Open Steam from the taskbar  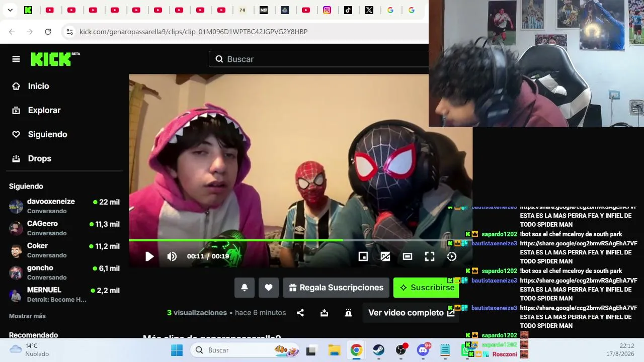click(x=378, y=350)
